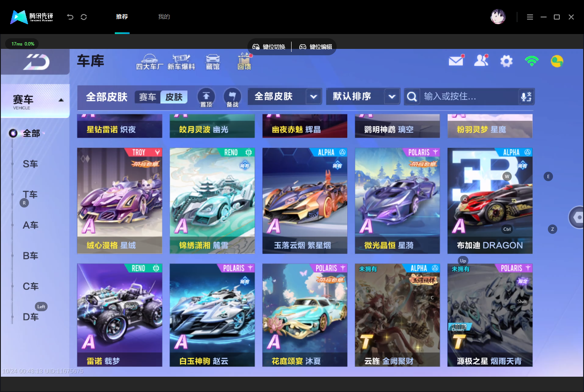Open the mail envelope icon
Image resolution: width=584 pixels, height=392 pixels.
pyautogui.click(x=456, y=61)
